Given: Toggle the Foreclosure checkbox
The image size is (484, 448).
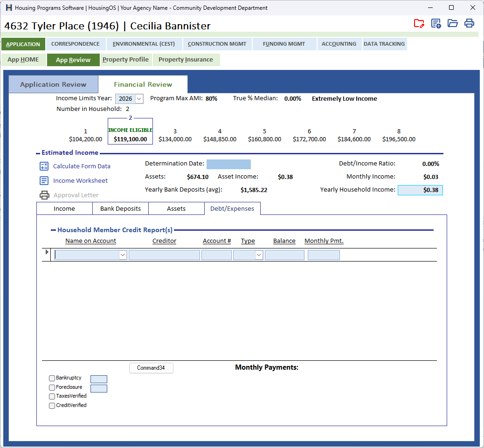Looking at the screenshot, I should (52, 387).
